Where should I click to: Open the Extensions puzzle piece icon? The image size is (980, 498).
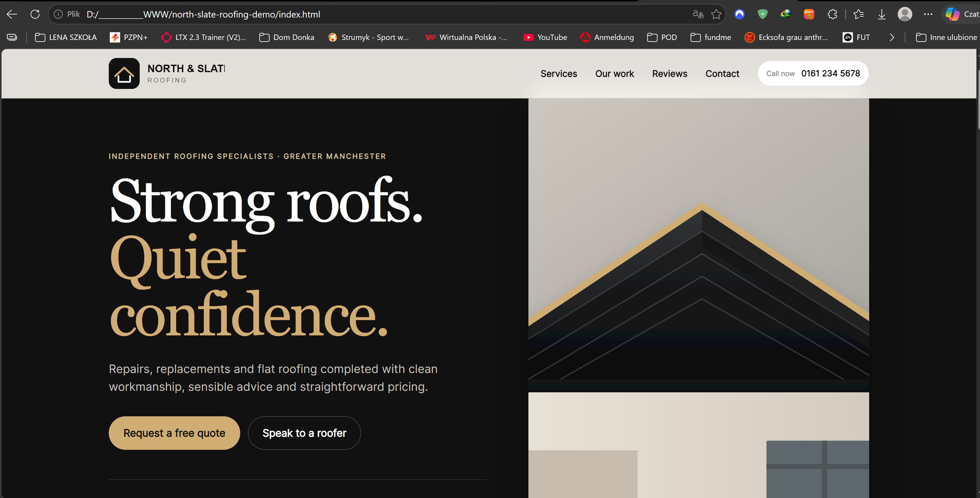832,14
